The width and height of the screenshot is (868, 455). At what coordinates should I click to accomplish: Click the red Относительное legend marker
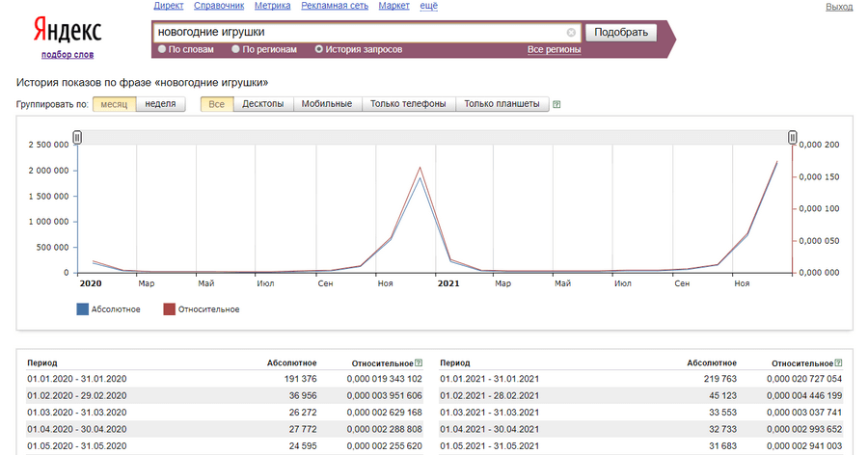[x=169, y=309]
